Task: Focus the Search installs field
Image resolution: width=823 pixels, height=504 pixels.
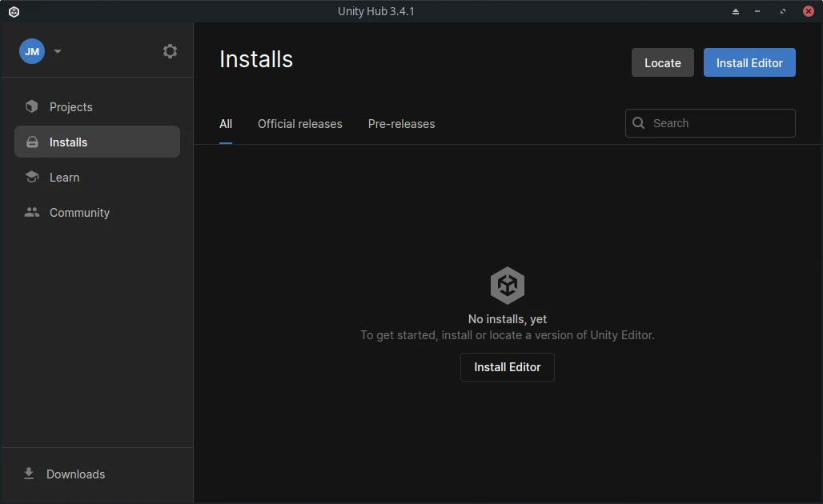Action: coord(710,123)
